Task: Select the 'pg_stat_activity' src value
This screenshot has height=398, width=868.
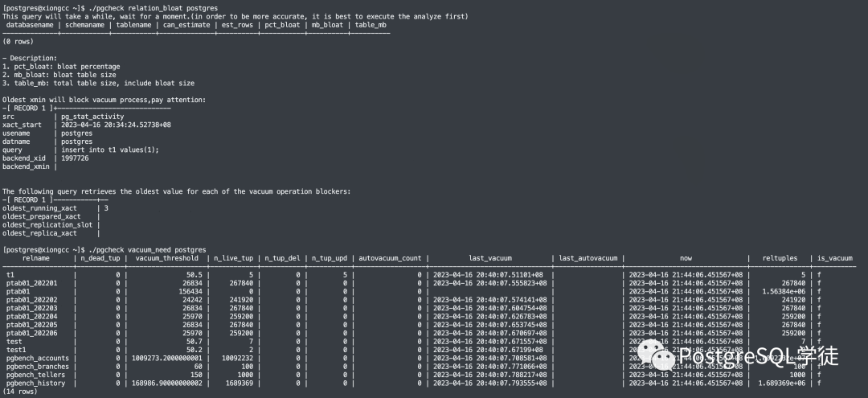Action: (x=92, y=117)
